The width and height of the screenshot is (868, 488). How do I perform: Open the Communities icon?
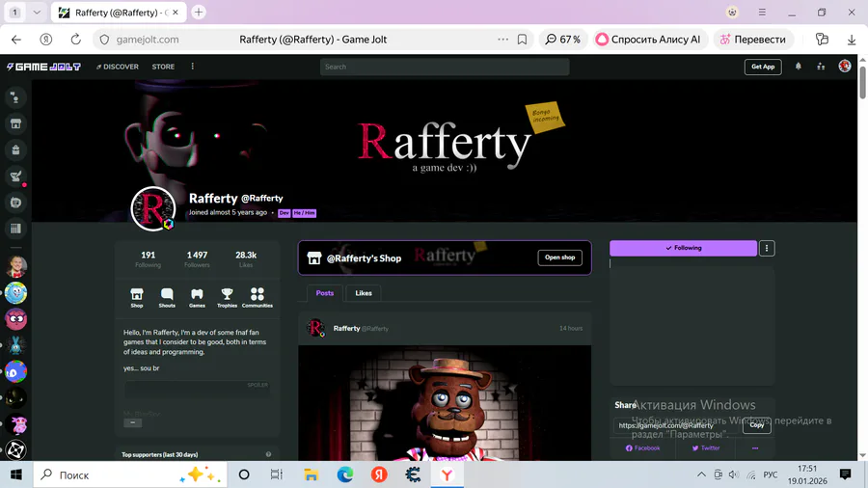click(258, 298)
